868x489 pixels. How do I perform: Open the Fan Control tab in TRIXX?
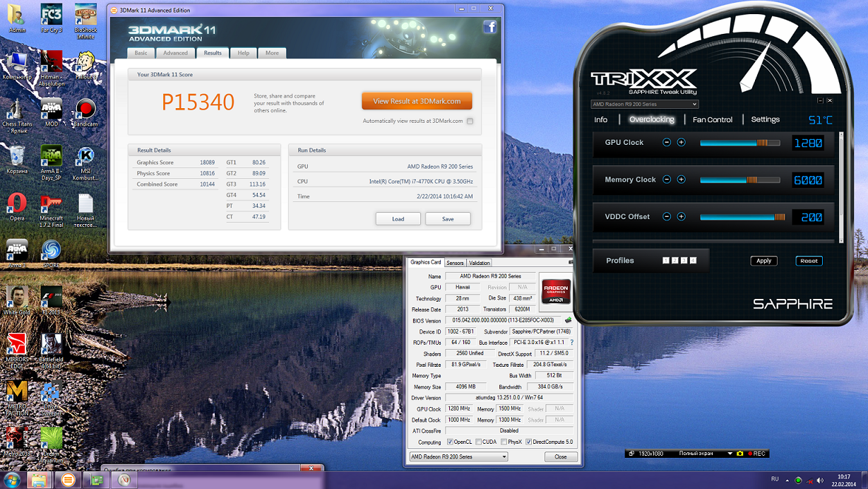[713, 119]
